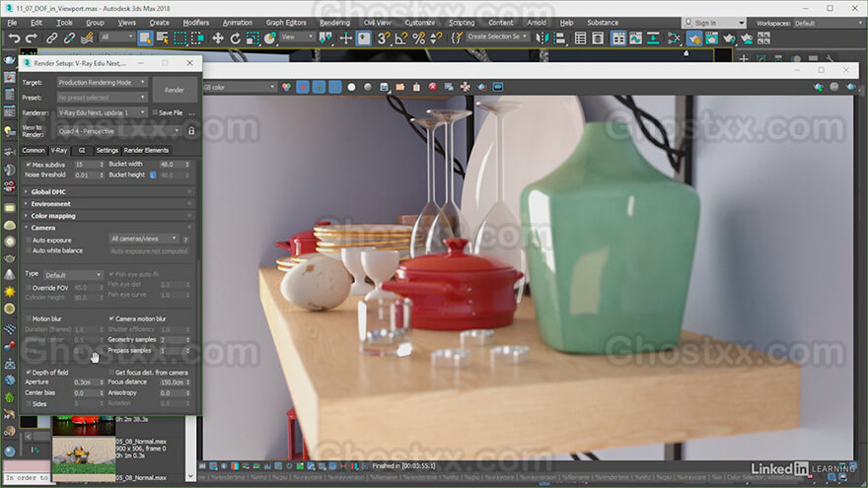Enable the Motion blur checkbox

(x=29, y=318)
